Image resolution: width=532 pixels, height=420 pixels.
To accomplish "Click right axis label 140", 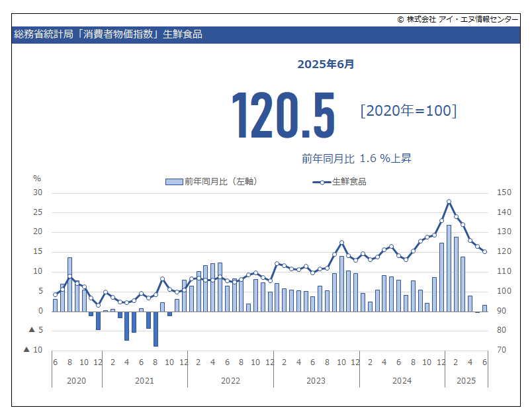I will coord(504,212).
